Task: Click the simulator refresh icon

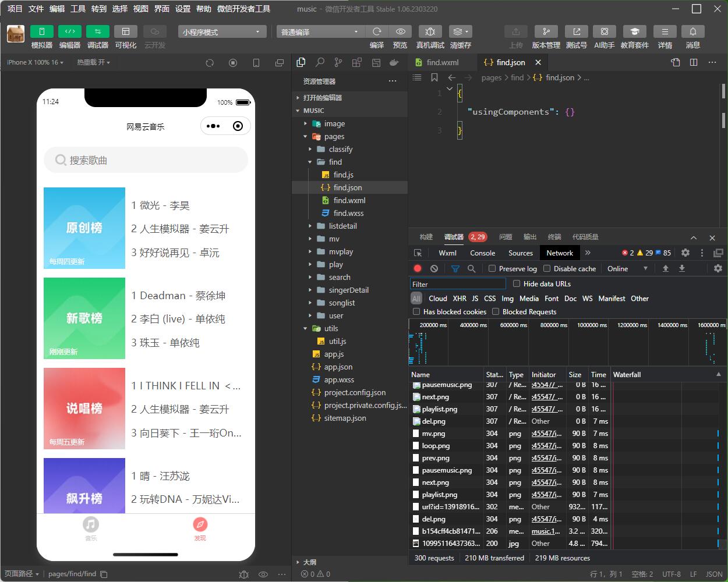Action: pos(210,63)
